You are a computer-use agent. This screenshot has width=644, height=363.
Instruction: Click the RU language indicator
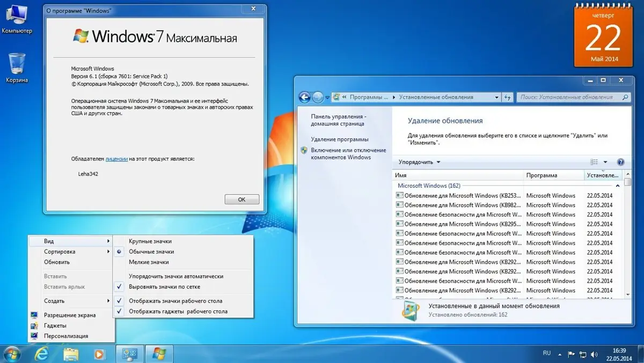(547, 353)
